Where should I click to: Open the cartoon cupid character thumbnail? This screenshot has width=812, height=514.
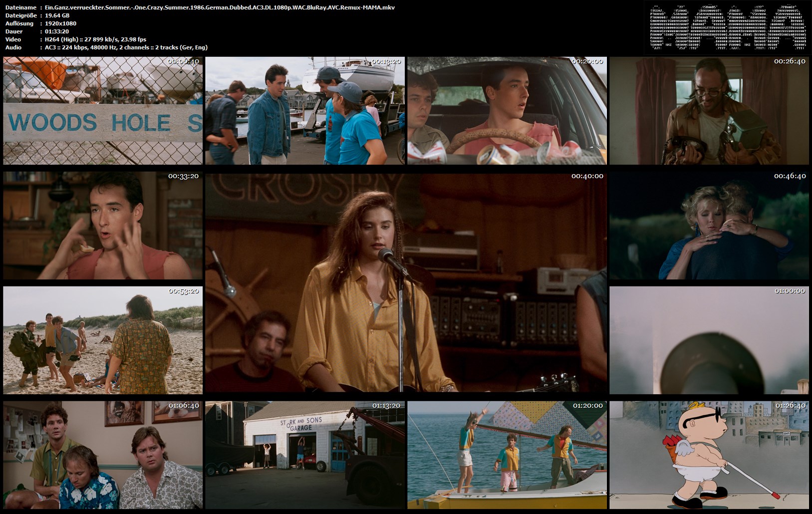tap(709, 455)
